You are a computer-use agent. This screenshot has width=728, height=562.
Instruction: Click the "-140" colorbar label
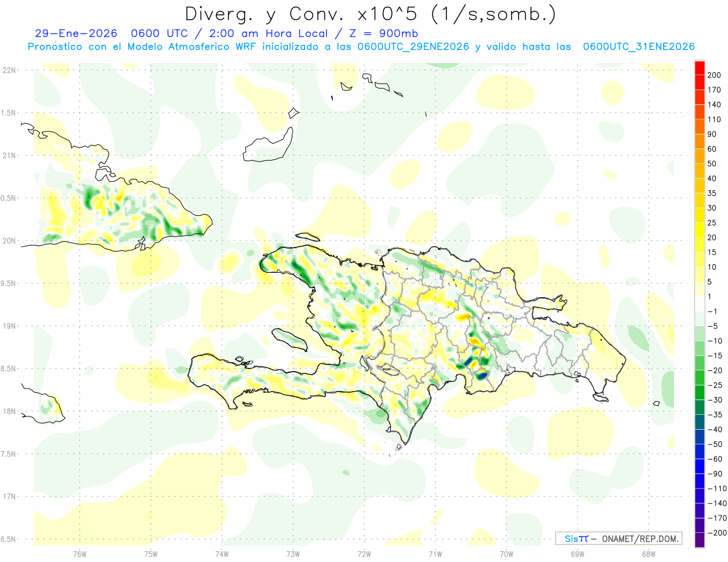(716, 503)
